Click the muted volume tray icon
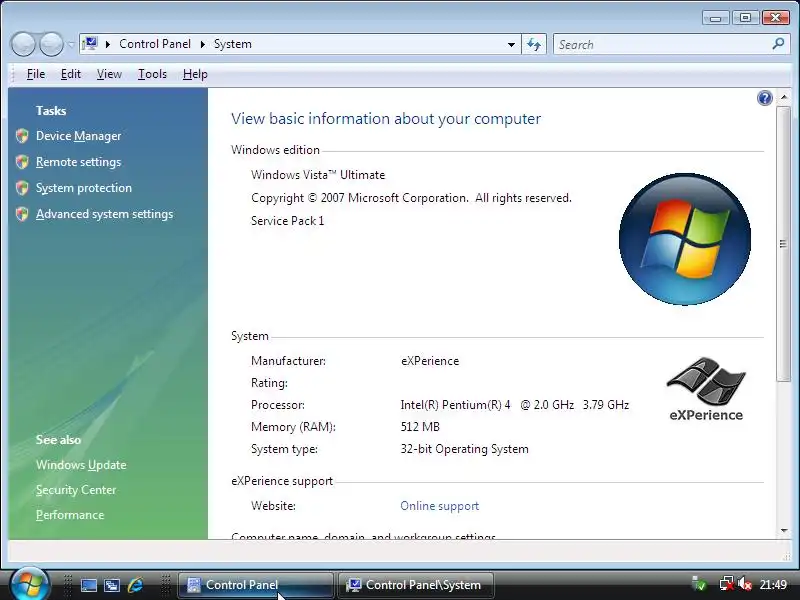This screenshot has width=800, height=600. (x=744, y=584)
